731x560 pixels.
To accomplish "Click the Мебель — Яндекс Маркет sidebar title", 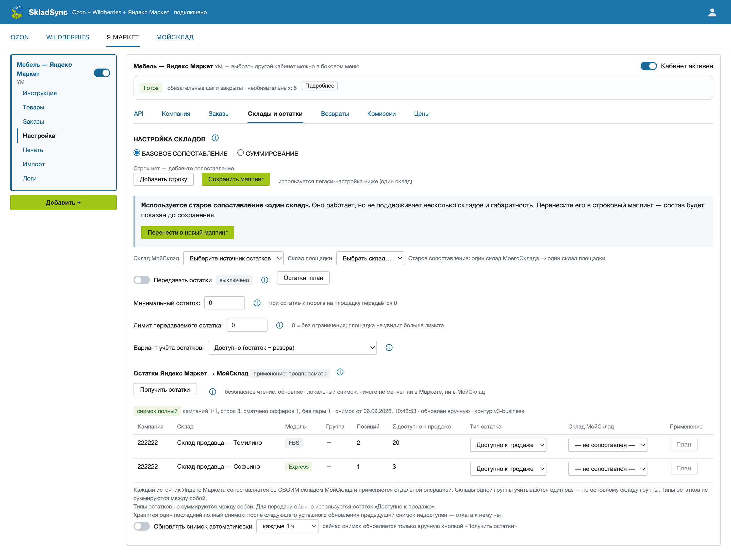I will click(x=44, y=69).
